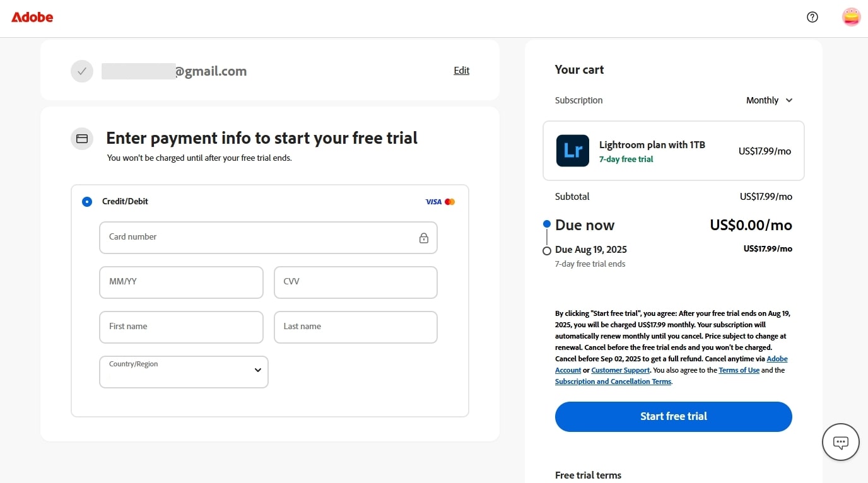Open the Terms of Use link
The image size is (868, 483).
click(x=739, y=370)
